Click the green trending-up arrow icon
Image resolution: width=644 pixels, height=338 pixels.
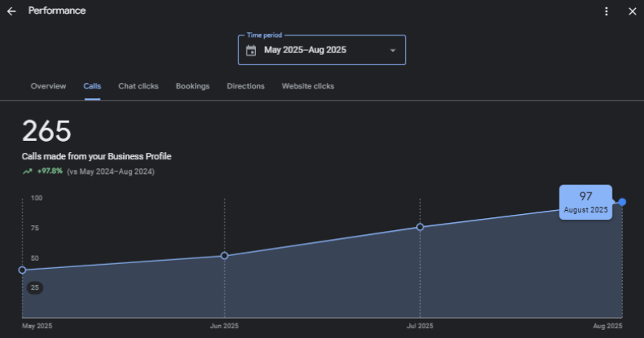click(27, 171)
